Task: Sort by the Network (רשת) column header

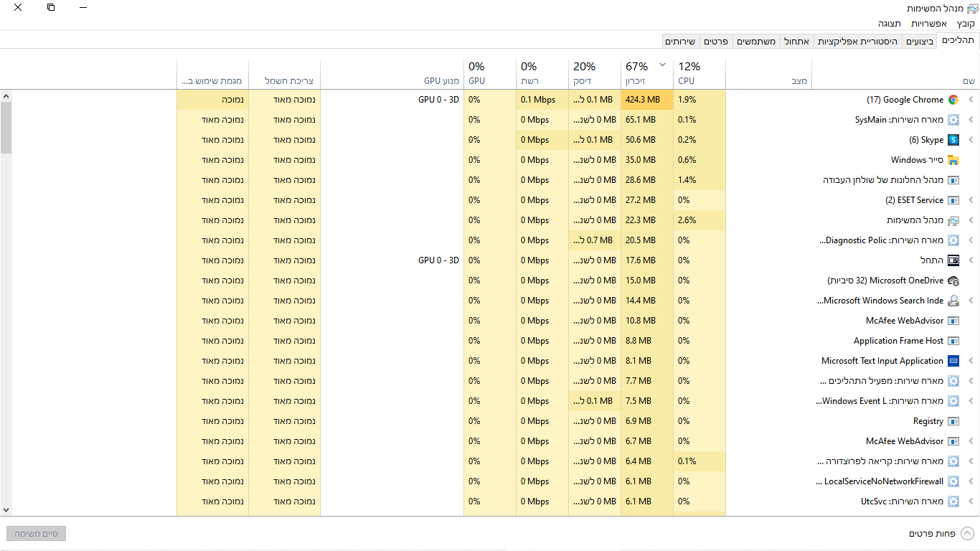Action: [x=542, y=74]
